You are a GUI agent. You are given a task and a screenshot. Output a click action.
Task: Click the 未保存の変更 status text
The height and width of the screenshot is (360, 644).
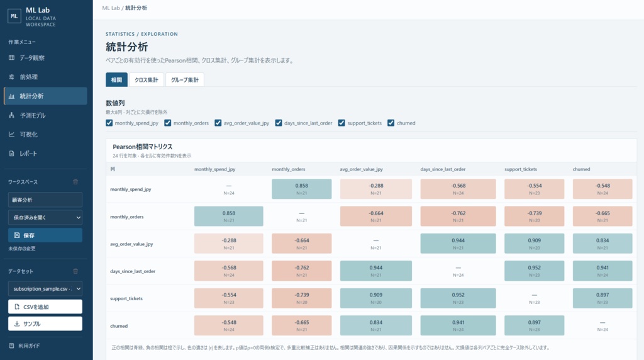click(x=22, y=249)
